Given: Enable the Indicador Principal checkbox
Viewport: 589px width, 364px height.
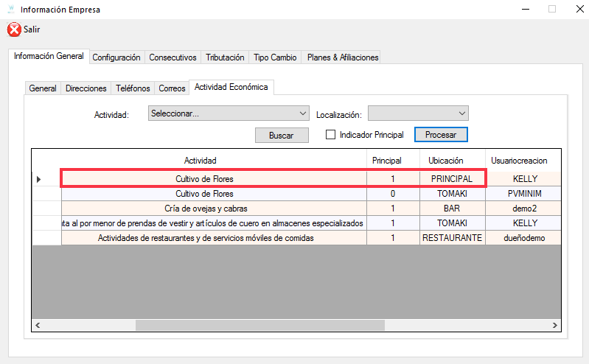Looking at the screenshot, I should click(x=331, y=135).
